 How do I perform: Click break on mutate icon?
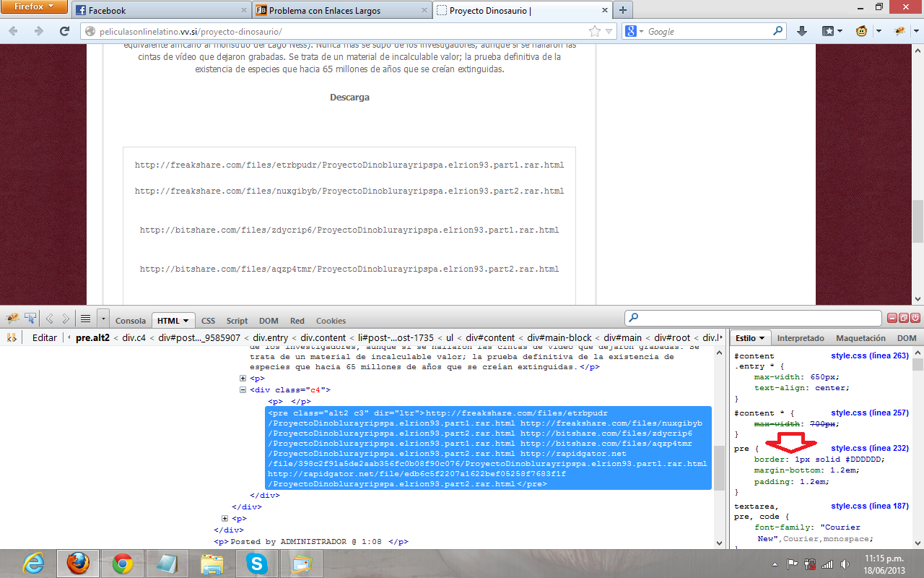click(12, 337)
